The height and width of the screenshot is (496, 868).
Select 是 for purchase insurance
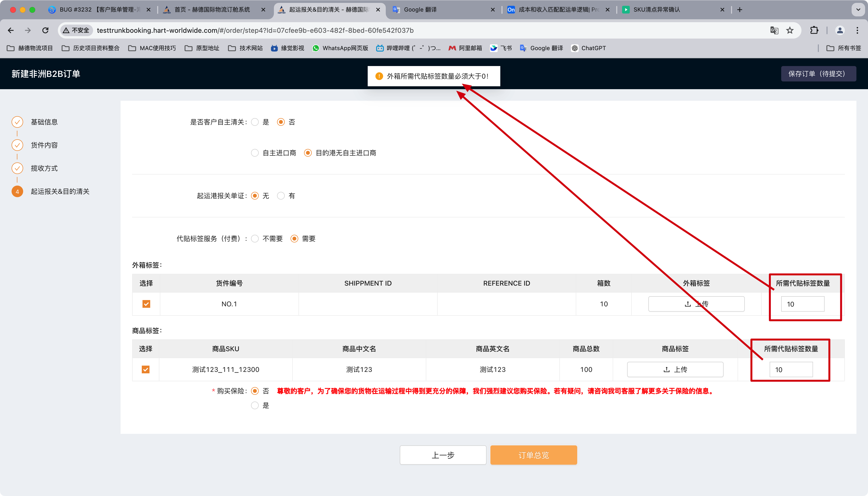click(x=255, y=405)
